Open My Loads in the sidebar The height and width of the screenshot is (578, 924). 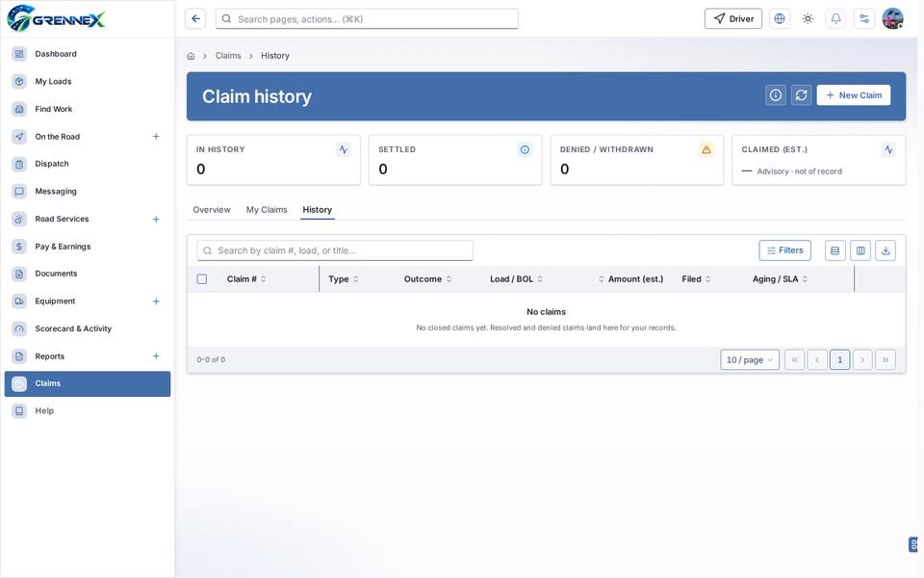pyautogui.click(x=88, y=81)
